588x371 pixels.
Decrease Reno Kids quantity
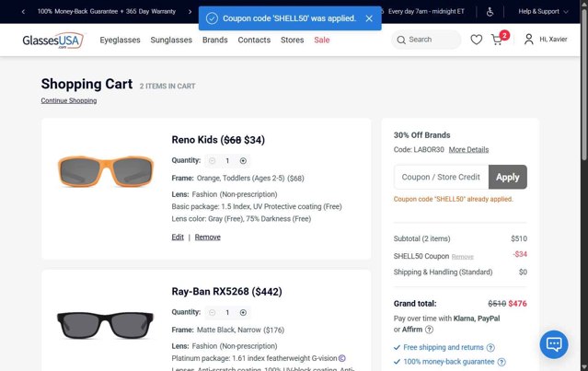(x=212, y=160)
